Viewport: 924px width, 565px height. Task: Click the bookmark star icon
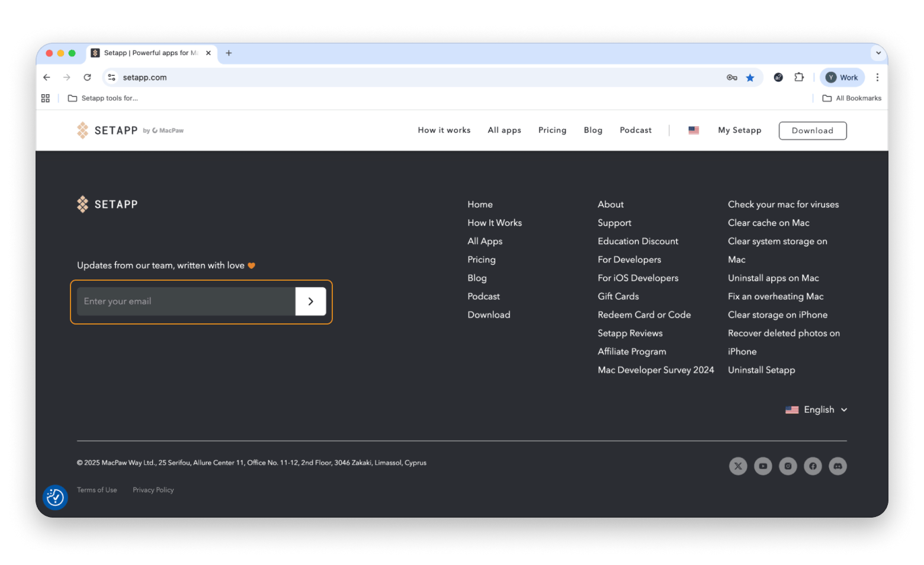click(750, 78)
